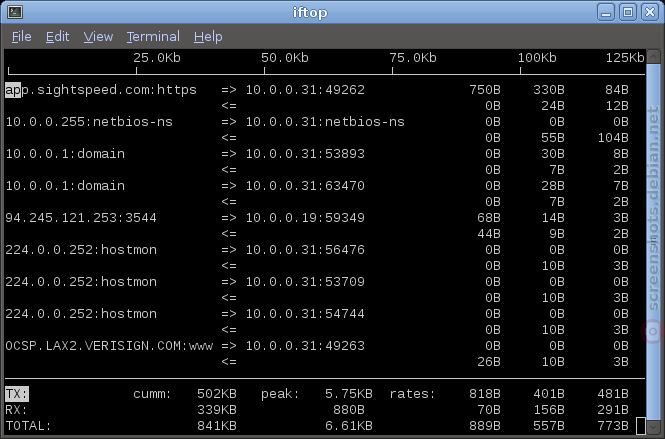Viewport: 665px width, 439px height.
Task: Click TX rate value 818B
Action: pyautogui.click(x=485, y=394)
